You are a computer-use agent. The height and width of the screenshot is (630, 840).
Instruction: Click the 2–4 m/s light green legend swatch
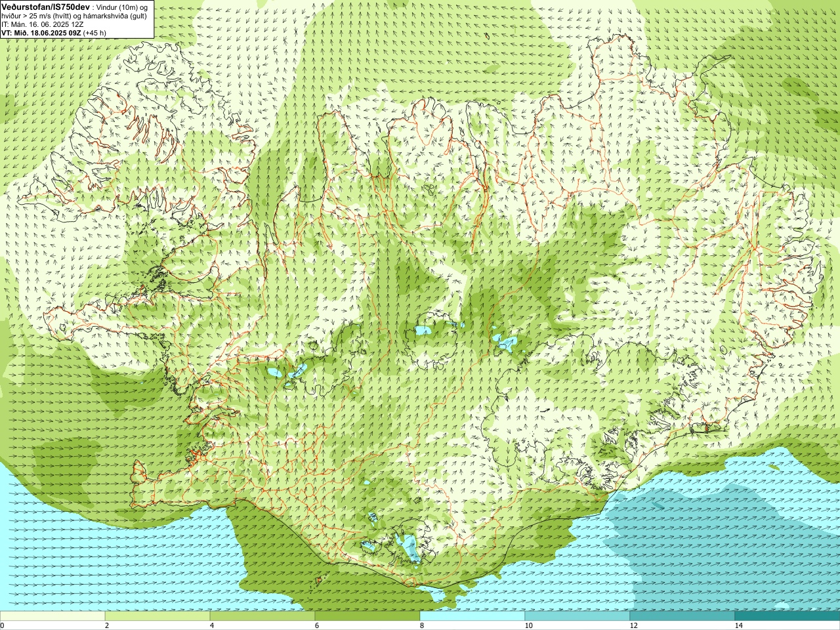coord(157,616)
